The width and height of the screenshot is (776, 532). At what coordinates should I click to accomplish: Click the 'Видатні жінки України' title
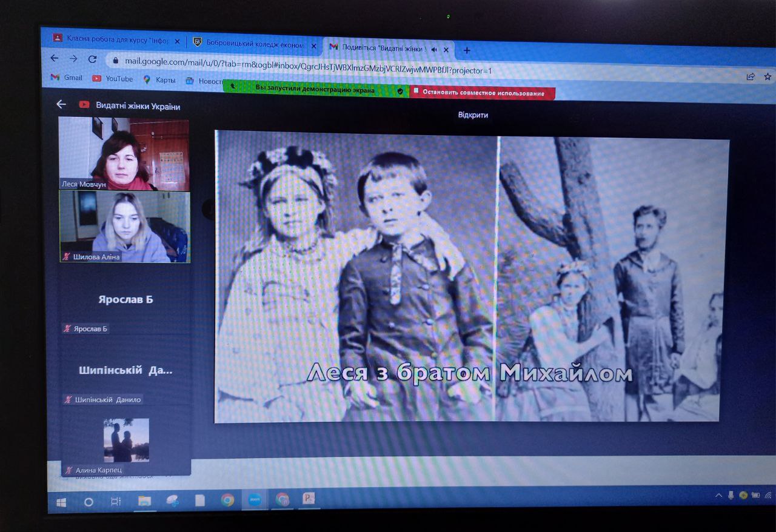[138, 107]
